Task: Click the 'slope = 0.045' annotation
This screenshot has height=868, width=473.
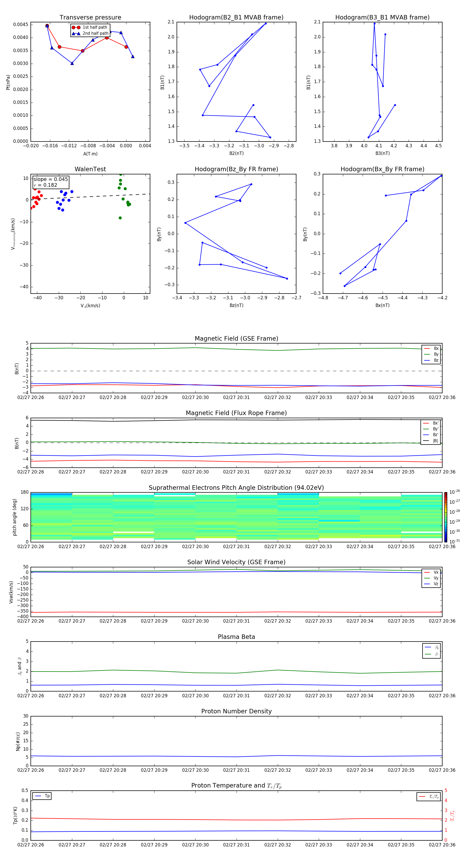Action: [x=51, y=179]
